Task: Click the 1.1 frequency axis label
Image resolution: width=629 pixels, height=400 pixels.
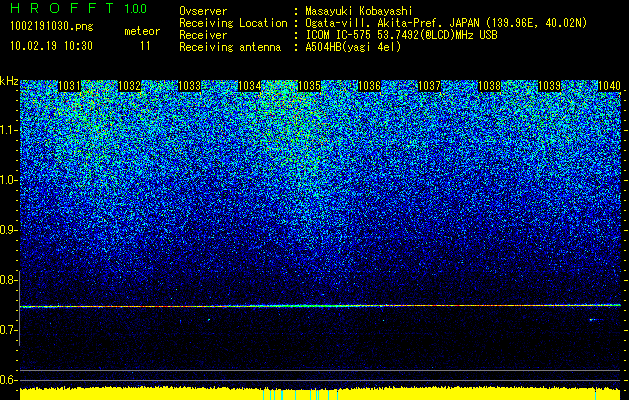Action: point(8,130)
